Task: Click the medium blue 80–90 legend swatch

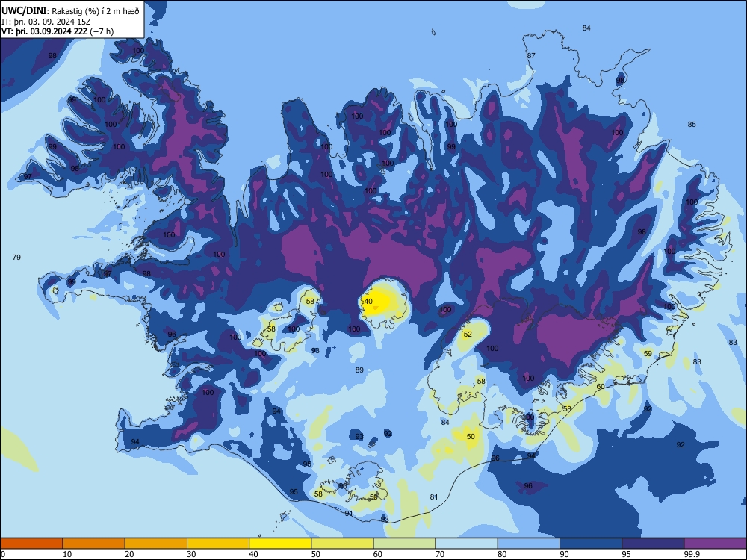Action: [529, 544]
